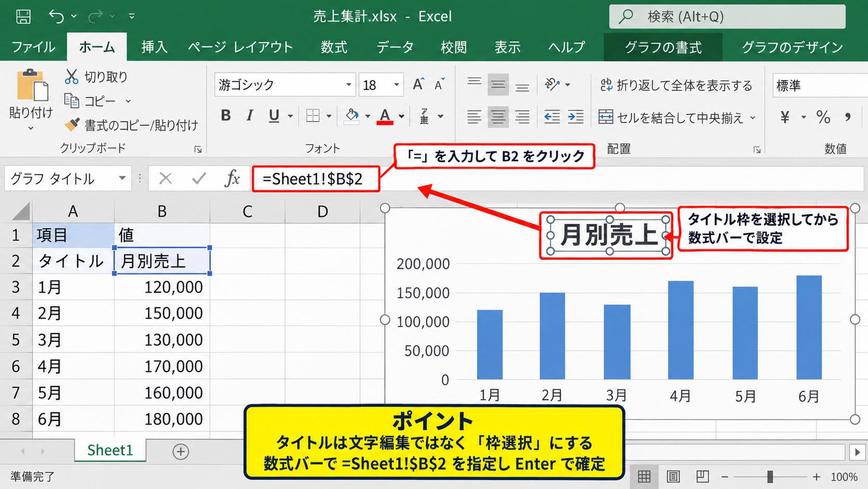Click the 月別売上 chart title box
The image size is (868, 489).
pyautogui.click(x=608, y=235)
